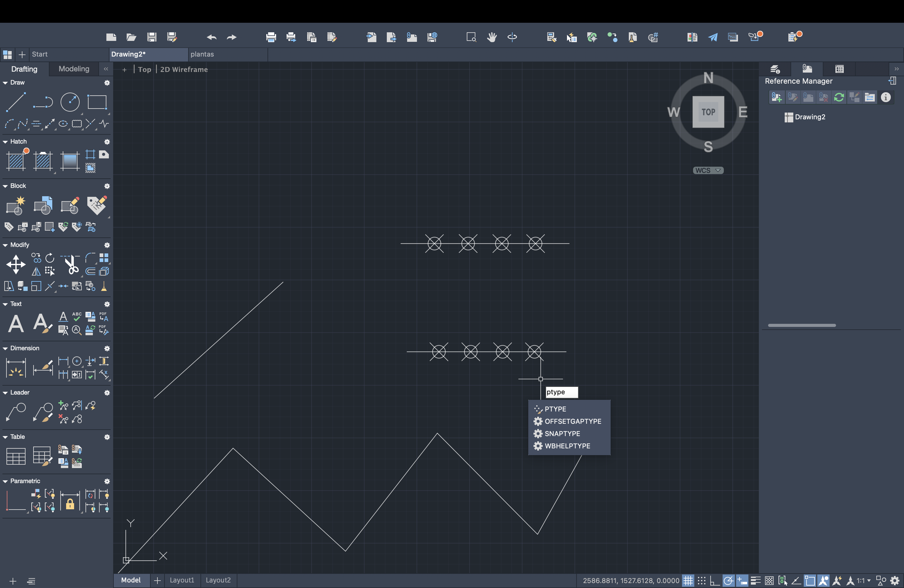Choose PTYPE from the command suggestions
Screen dimensions: 904x588
click(569, 409)
